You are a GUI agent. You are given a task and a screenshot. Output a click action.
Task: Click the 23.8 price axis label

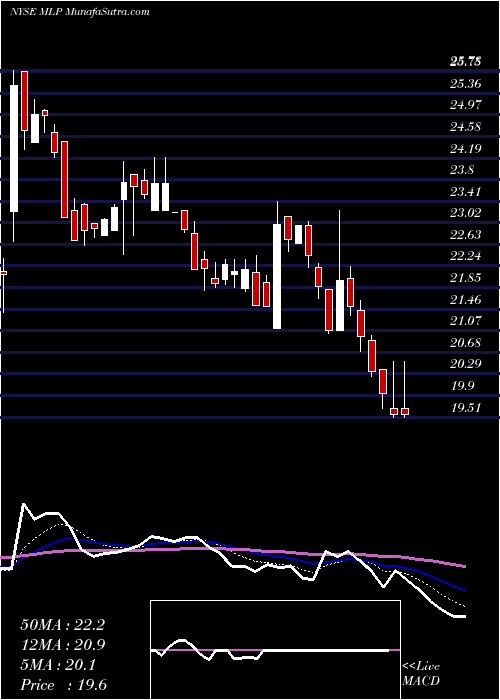click(462, 170)
